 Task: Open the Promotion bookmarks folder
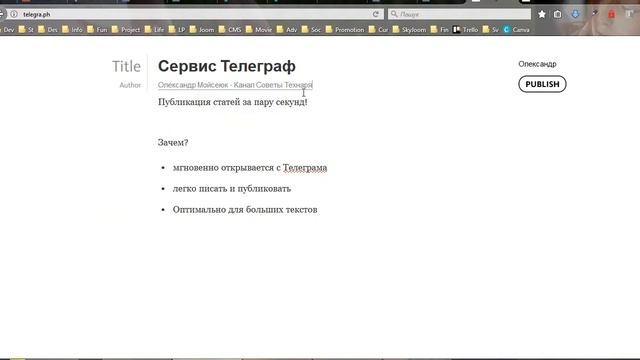pyautogui.click(x=345, y=30)
